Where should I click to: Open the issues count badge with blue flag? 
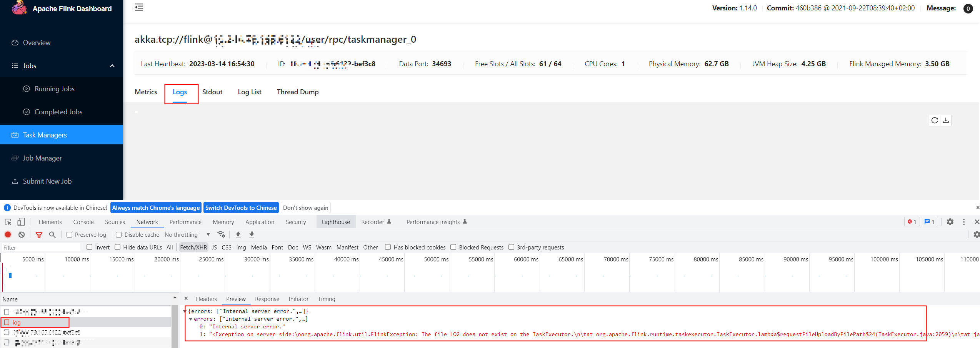click(929, 222)
